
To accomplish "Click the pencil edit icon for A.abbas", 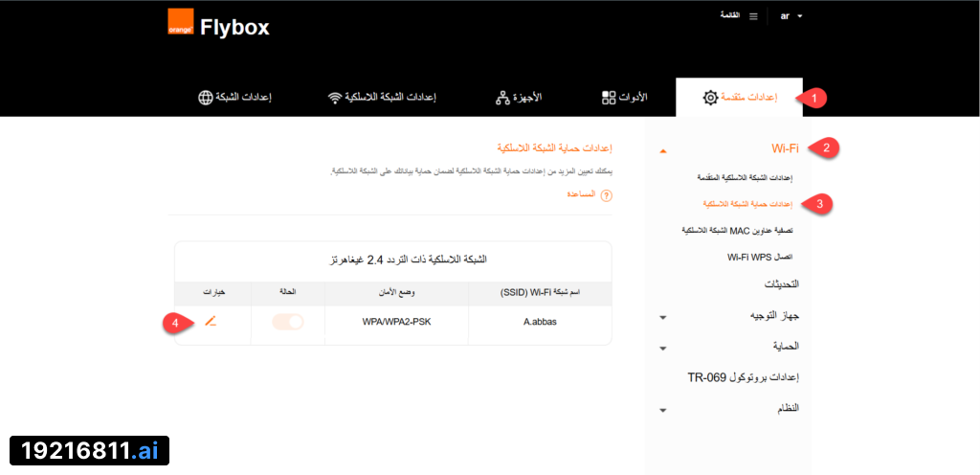I will click(x=211, y=322).
